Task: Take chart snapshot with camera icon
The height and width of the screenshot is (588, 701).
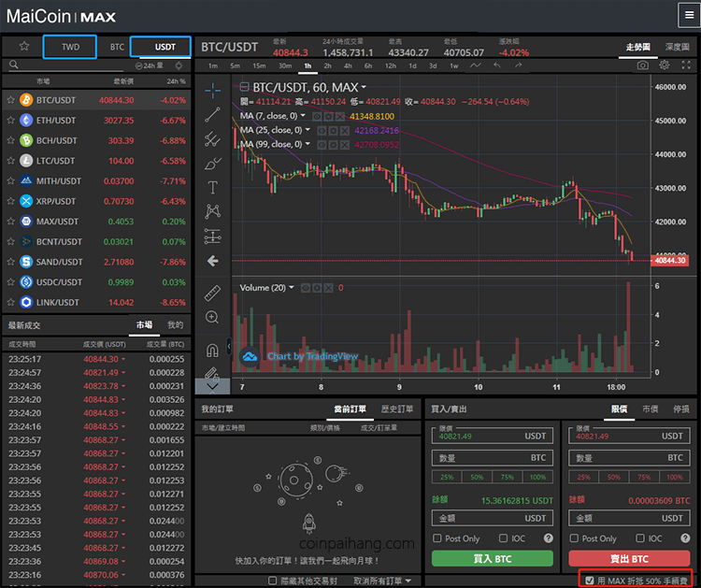Action: tap(642, 65)
